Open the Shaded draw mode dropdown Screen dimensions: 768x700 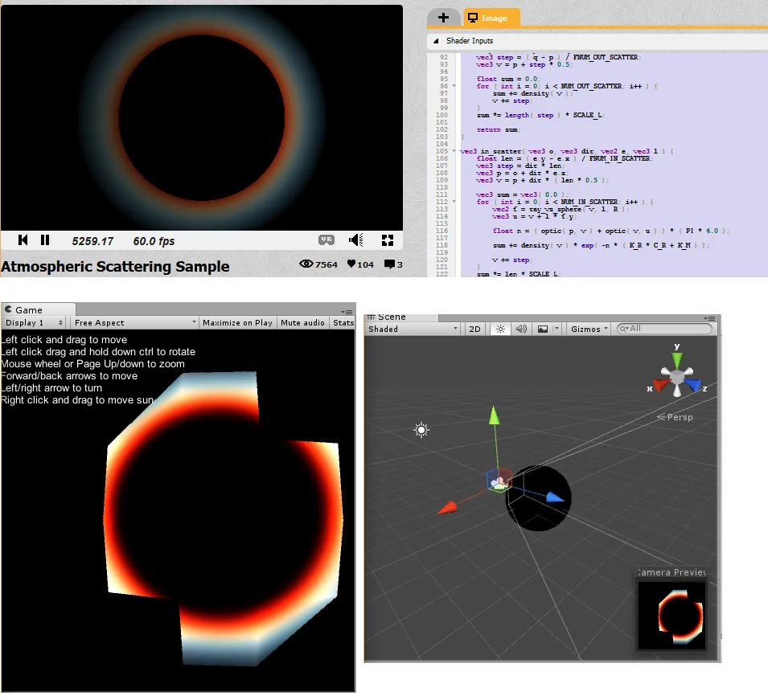click(x=413, y=329)
